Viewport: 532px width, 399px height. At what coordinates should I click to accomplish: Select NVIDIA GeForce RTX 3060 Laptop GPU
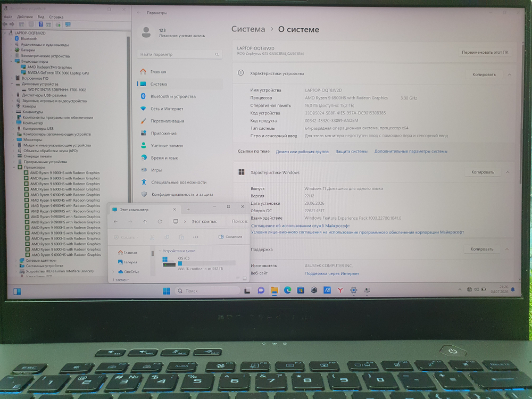(x=58, y=72)
